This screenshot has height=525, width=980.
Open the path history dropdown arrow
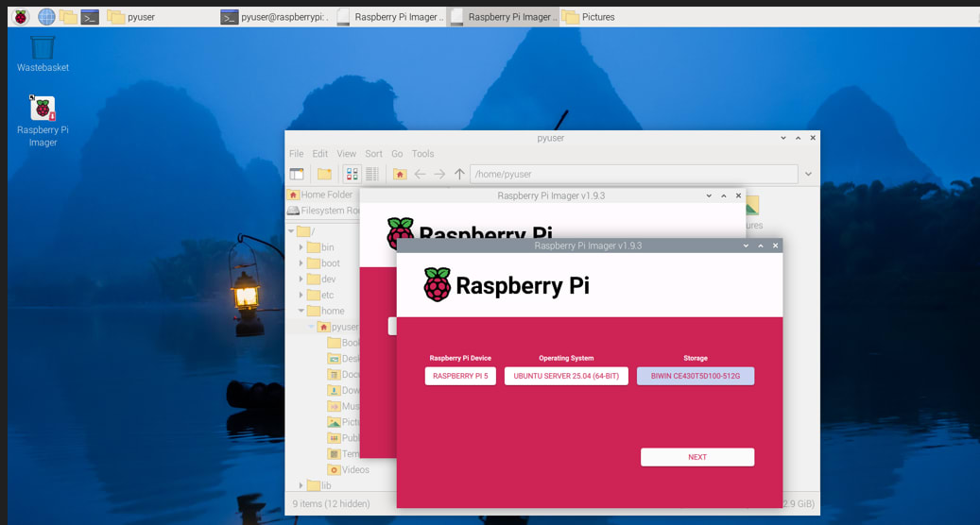click(808, 174)
